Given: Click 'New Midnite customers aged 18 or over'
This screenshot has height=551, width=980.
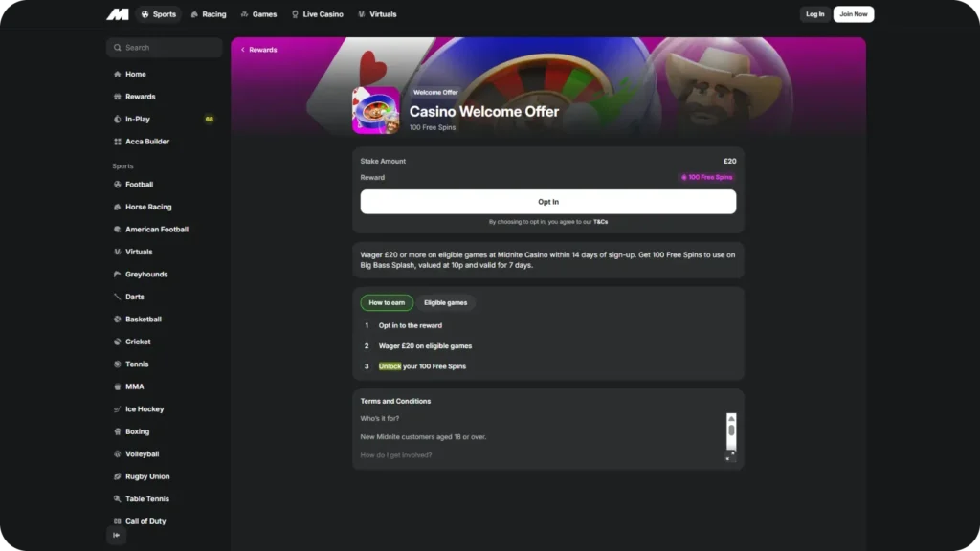Looking at the screenshot, I should click(423, 437).
